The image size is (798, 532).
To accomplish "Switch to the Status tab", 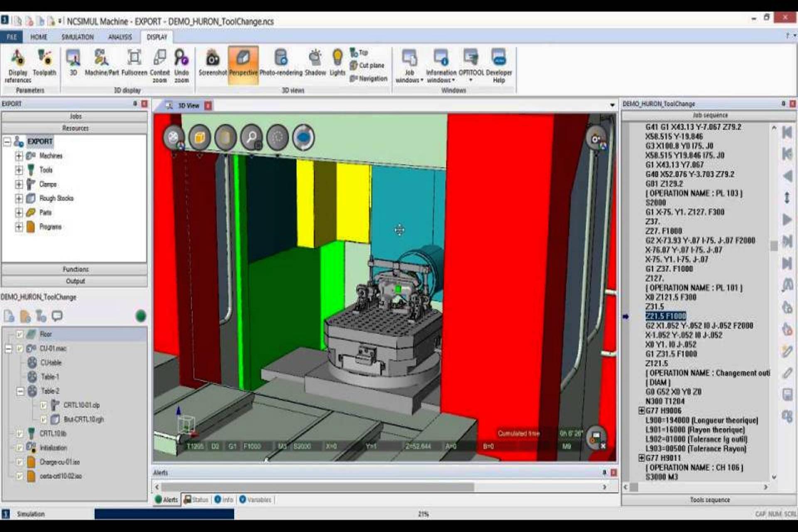I will pos(196,500).
